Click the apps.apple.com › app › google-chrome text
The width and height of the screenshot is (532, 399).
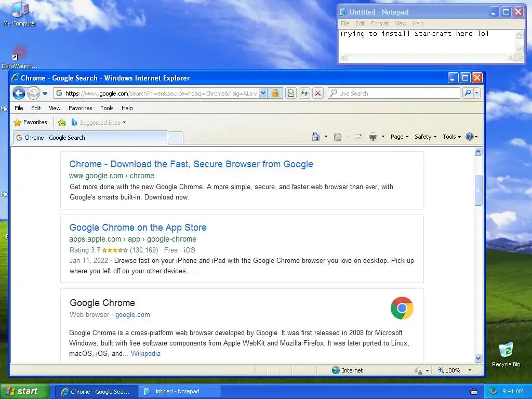pyautogui.click(x=132, y=239)
